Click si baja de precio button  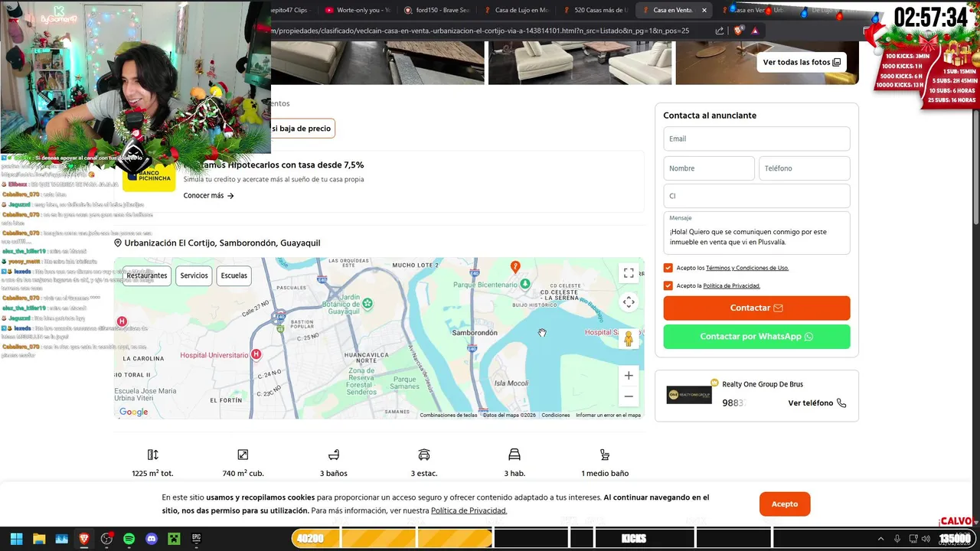pyautogui.click(x=302, y=129)
